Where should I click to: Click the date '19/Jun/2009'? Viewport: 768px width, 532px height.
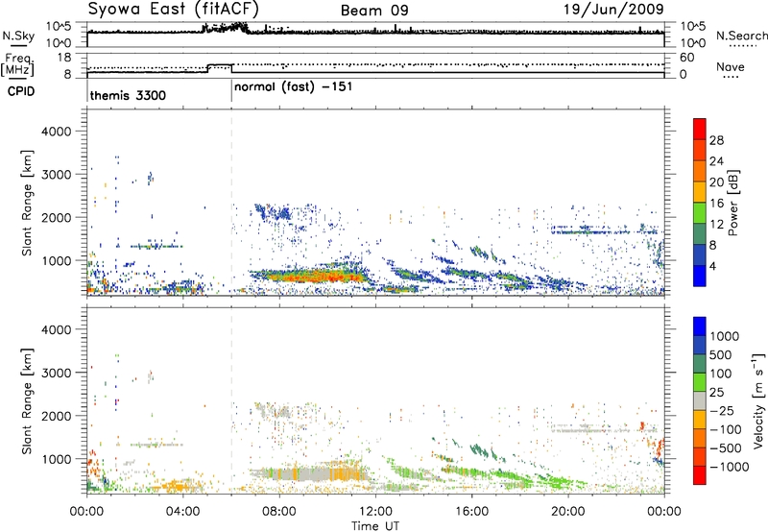coord(613,10)
